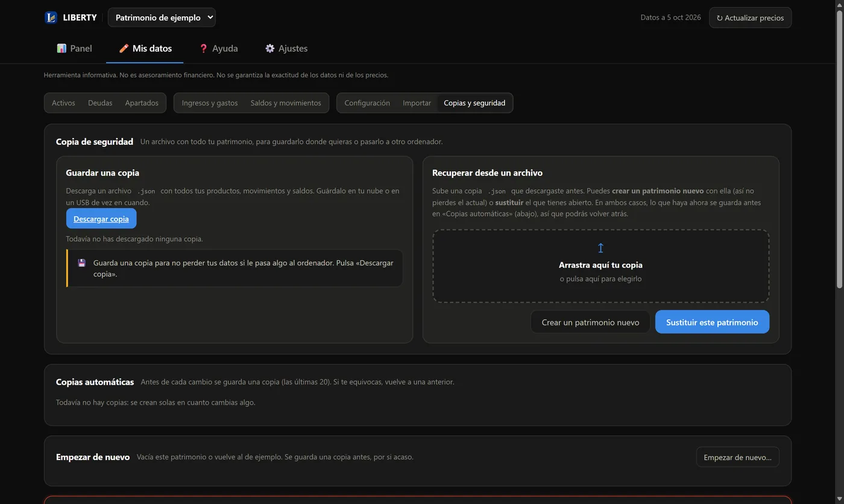Open the Activos section

coord(63,102)
